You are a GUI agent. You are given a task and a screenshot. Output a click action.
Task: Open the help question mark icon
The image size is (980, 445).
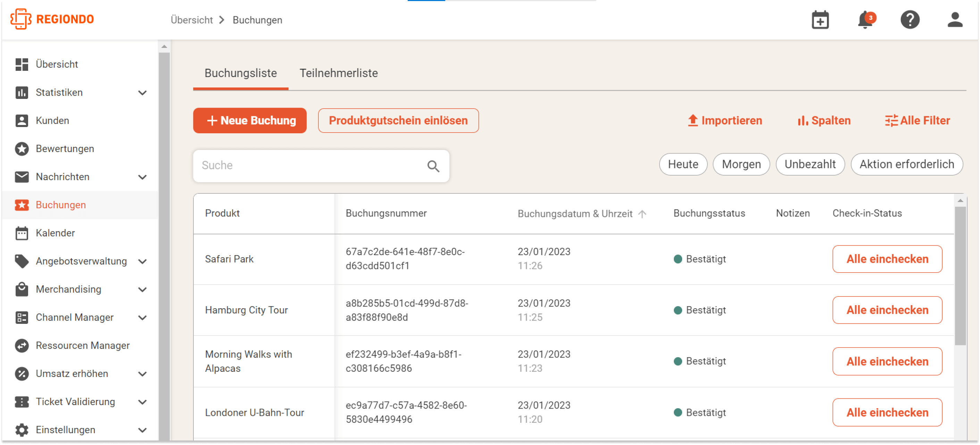coord(910,20)
